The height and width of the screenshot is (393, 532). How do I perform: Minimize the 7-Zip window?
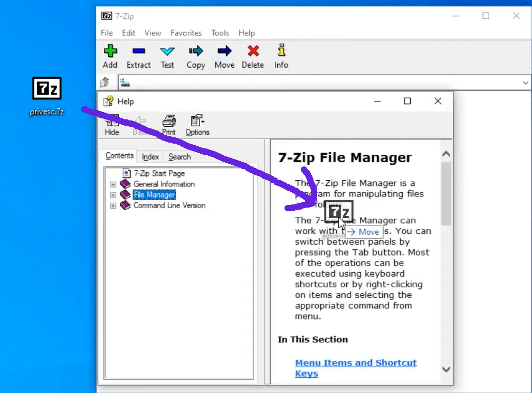pyautogui.click(x=455, y=16)
